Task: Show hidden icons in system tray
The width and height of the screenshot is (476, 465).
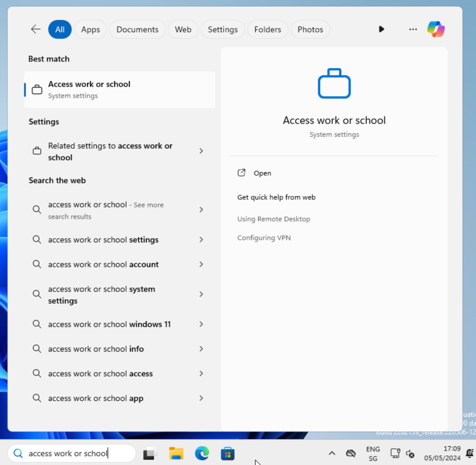Action: (332, 454)
